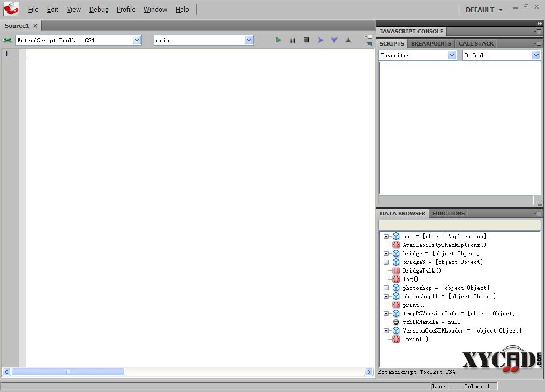Click the photoshop object cube icon
The image size is (545, 392).
396,288
